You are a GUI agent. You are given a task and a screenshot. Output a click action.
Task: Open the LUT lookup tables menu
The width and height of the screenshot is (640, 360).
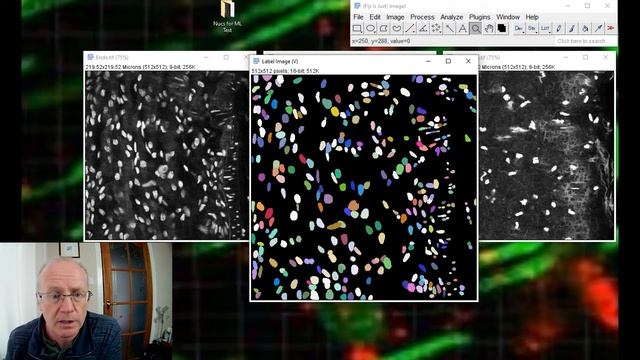545,28
